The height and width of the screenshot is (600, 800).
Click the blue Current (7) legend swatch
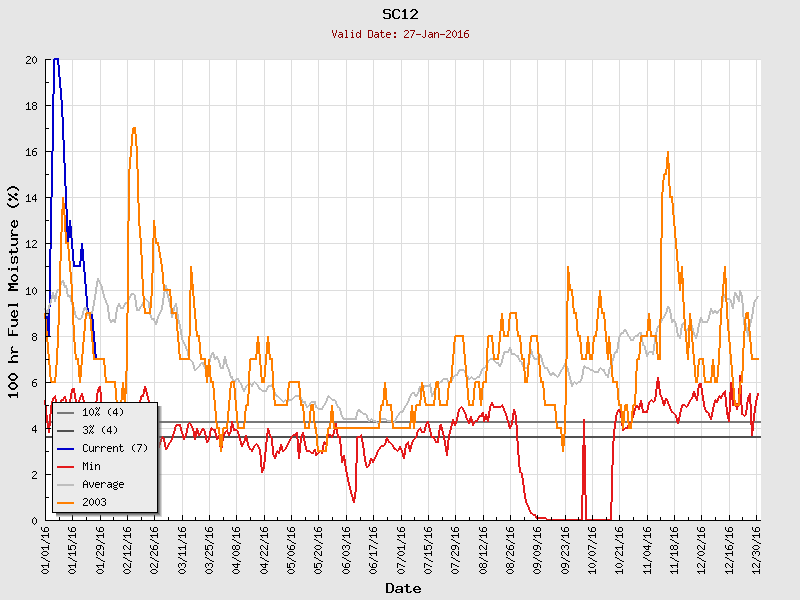pyautogui.click(x=66, y=448)
